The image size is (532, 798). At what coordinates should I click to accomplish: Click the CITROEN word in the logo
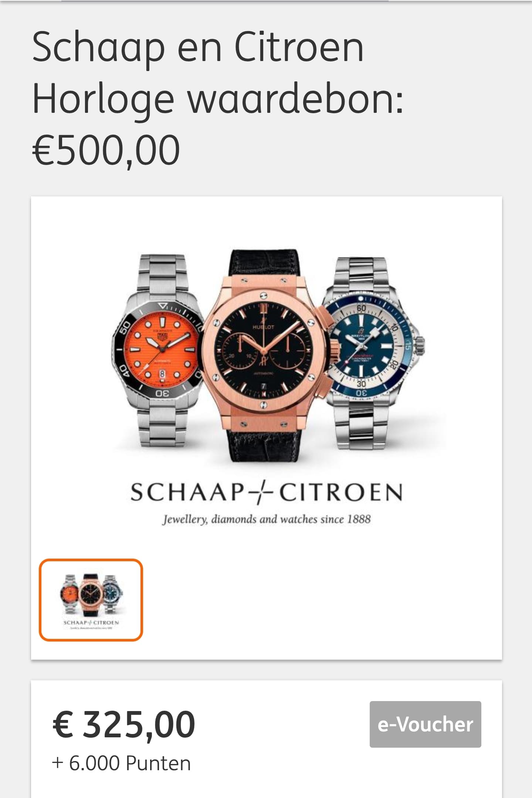(340, 493)
